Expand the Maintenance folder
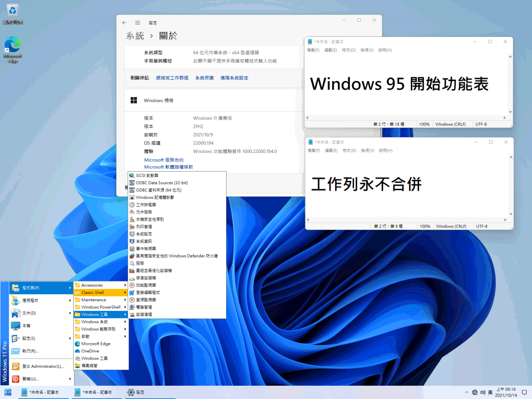Screen dimensions: 532x399 (101, 300)
